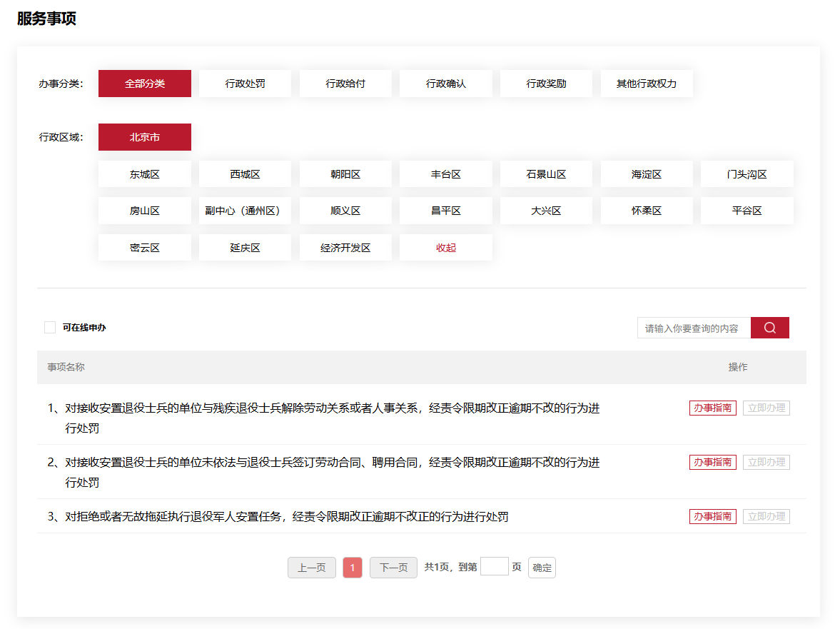The width and height of the screenshot is (840, 629).
Task: Choose 海淀区 from the district list
Action: (x=647, y=173)
